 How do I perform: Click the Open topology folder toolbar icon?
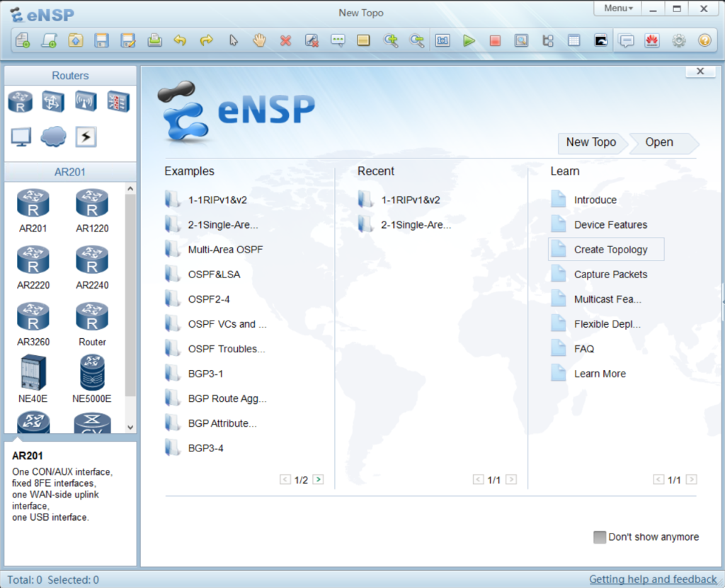(x=75, y=40)
